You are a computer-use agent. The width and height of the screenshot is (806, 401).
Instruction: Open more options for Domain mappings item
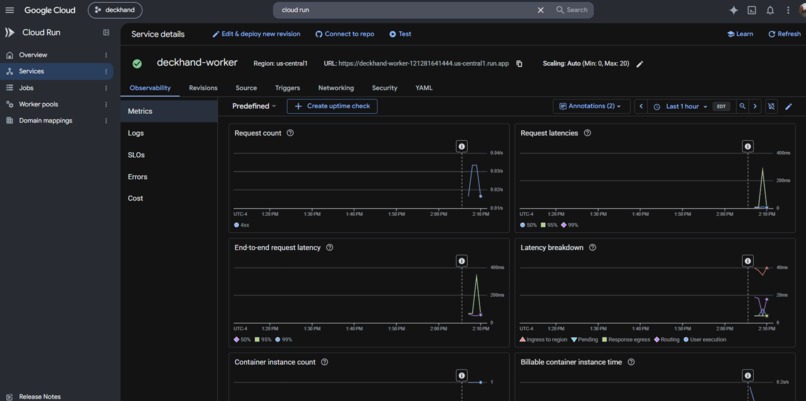tap(106, 121)
